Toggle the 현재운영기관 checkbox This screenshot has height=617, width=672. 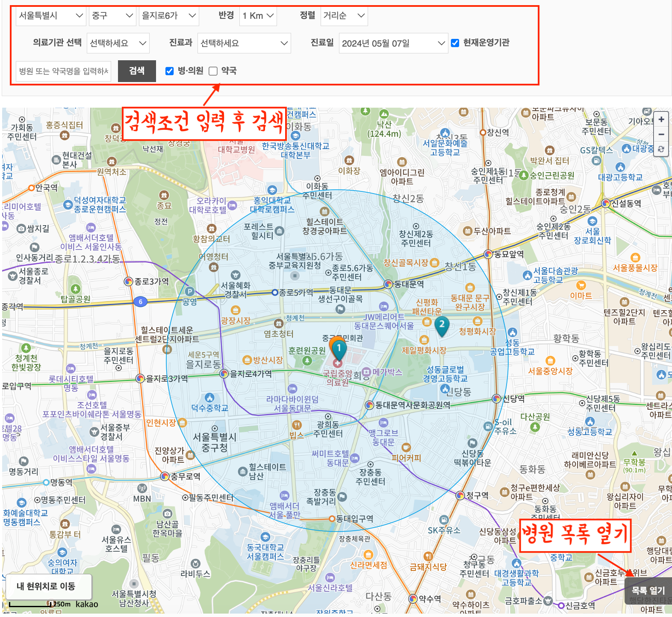click(455, 43)
